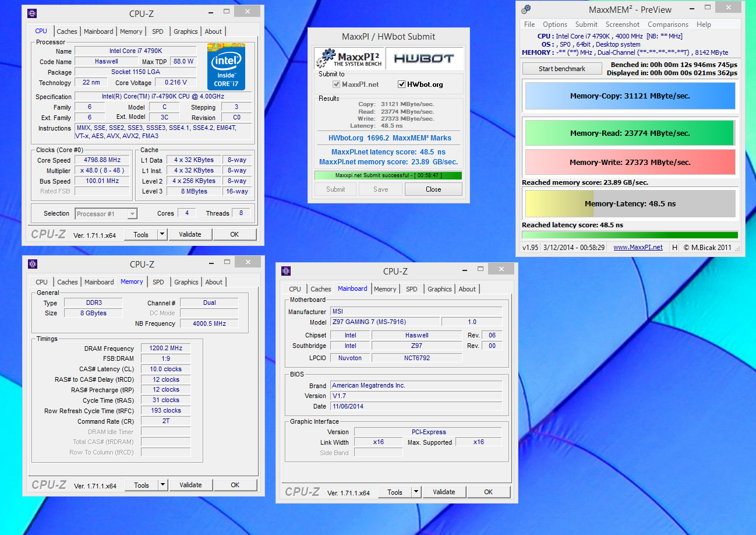This screenshot has width=756, height=535.
Task: Click the Level 3 cache 8 MBytes value
Action: tap(194, 191)
